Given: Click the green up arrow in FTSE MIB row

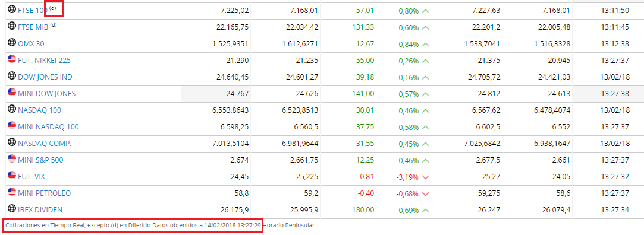Looking at the screenshot, I should [x=425, y=28].
